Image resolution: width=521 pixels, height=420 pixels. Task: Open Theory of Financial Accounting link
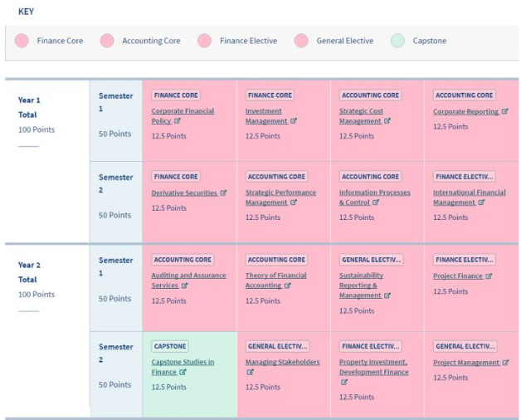tap(275, 281)
